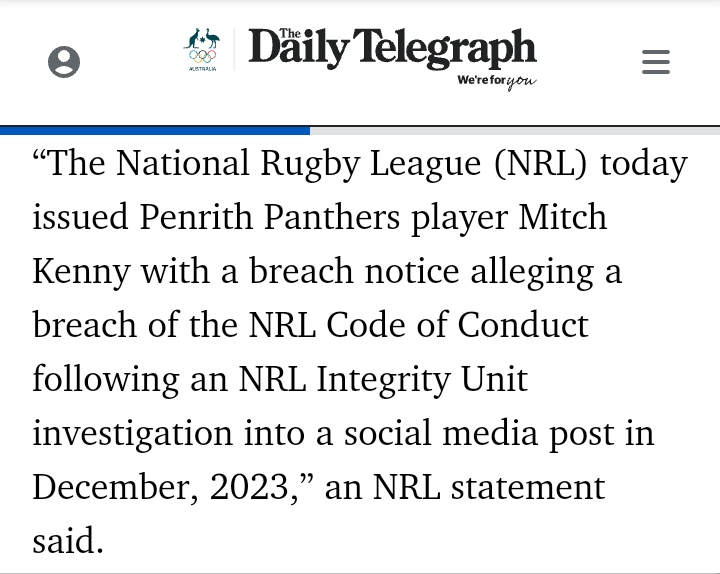The height and width of the screenshot is (574, 720).
Task: Click the final word "said."
Action: point(68,541)
